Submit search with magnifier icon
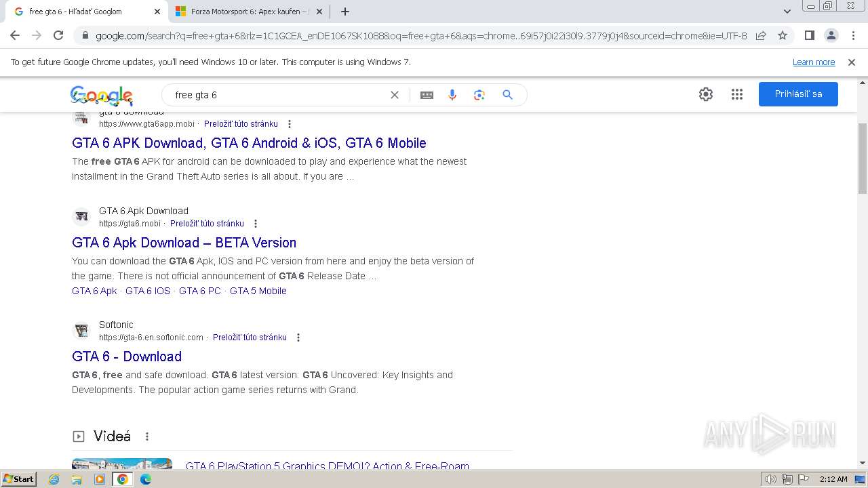The height and width of the screenshot is (488, 868). (507, 95)
